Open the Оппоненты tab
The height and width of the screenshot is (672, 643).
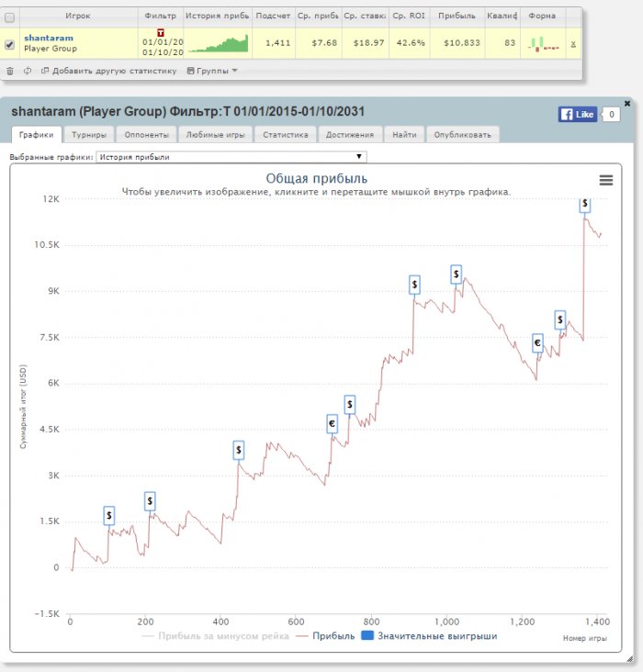click(147, 135)
